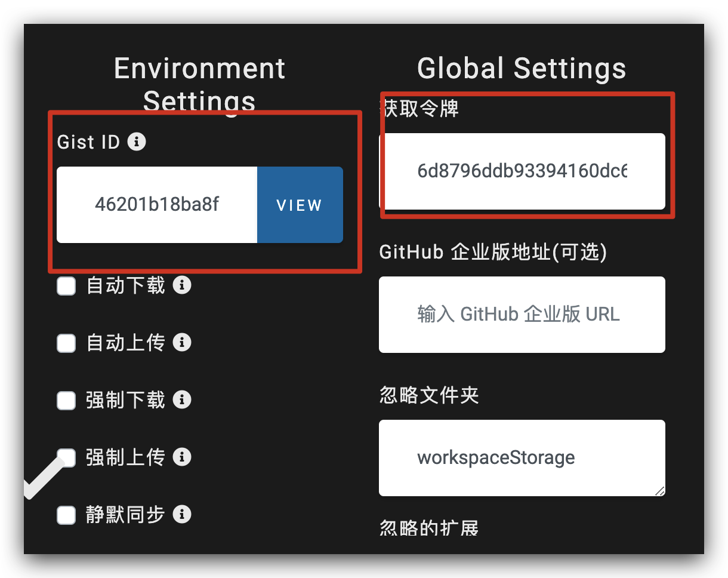Click the info icon beside 自动上传
Image resolution: width=728 pixels, height=578 pixels.
click(182, 343)
